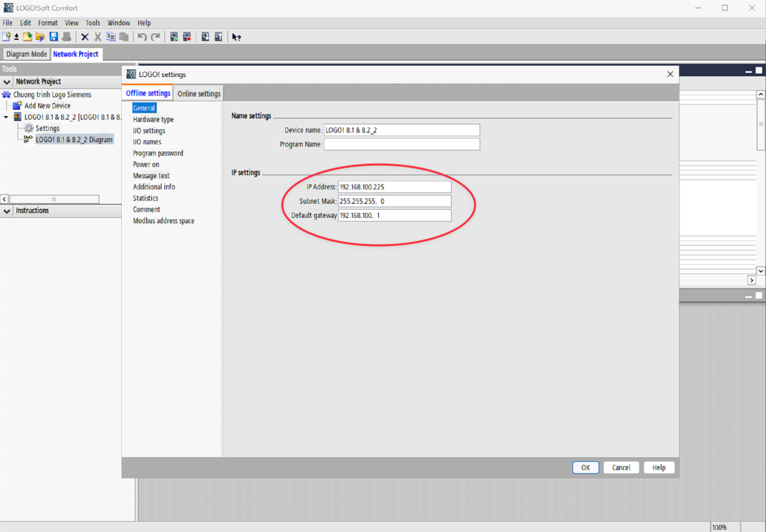The image size is (766, 532).
Task: Open the Tools menu
Action: pyautogui.click(x=93, y=23)
